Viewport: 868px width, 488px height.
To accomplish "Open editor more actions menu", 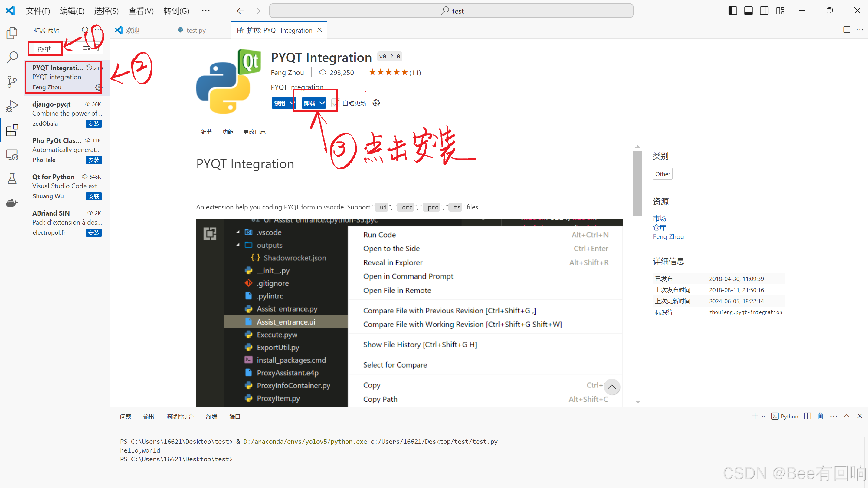I will (860, 30).
